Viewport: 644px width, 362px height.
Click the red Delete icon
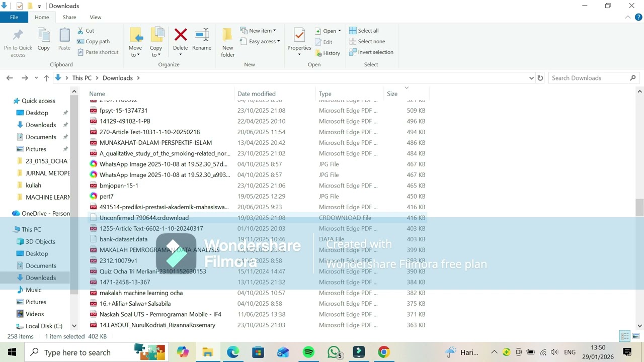pos(181,35)
